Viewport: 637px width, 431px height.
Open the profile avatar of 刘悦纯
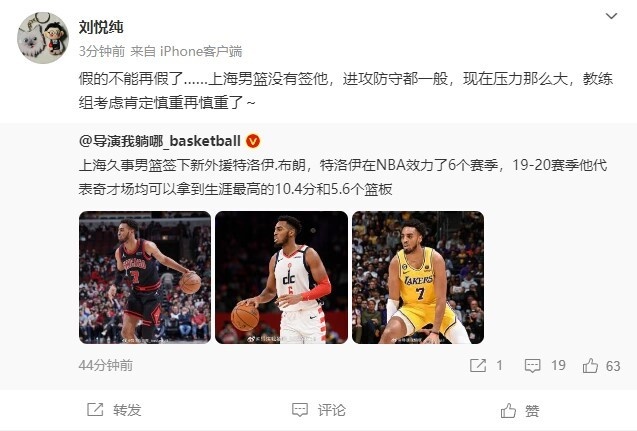click(43, 38)
